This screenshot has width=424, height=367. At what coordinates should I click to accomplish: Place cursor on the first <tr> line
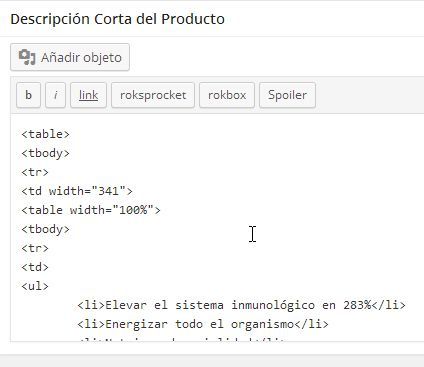point(35,172)
